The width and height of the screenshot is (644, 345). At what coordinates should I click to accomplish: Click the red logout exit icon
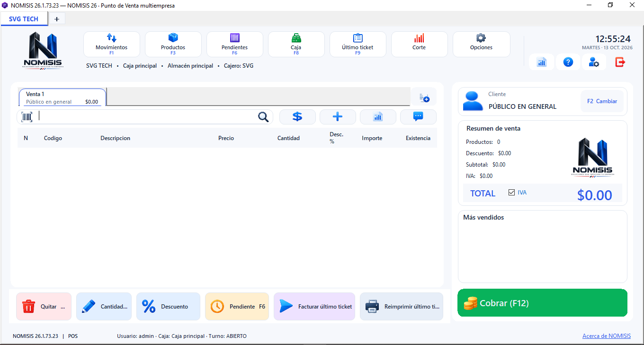point(620,62)
